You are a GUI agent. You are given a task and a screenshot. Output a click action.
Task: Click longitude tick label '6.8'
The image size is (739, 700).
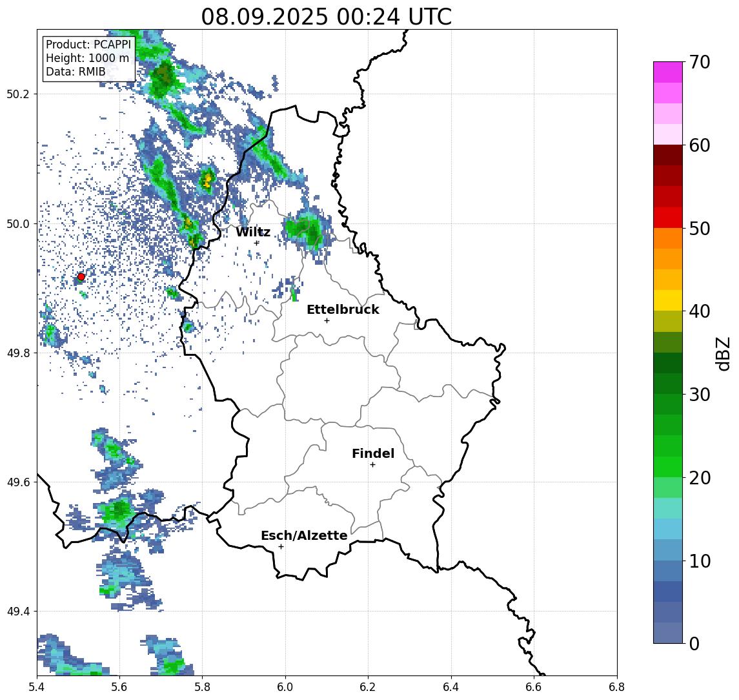point(617,687)
